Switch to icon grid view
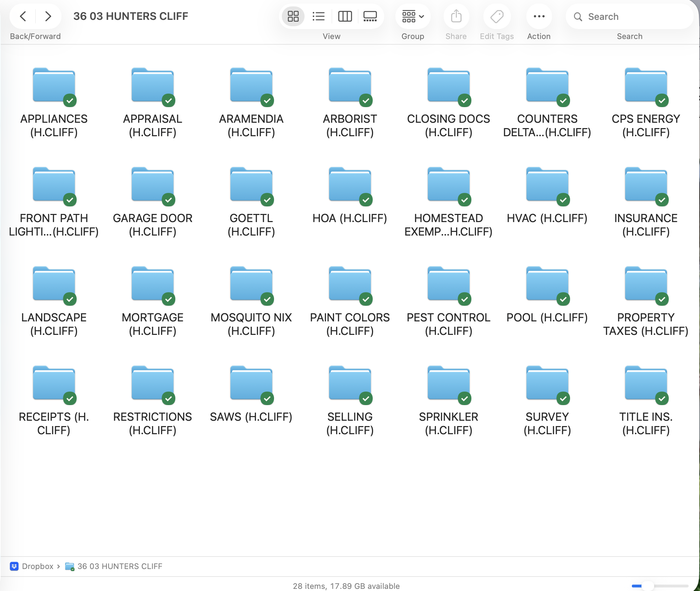The height and width of the screenshot is (591, 700). click(293, 16)
